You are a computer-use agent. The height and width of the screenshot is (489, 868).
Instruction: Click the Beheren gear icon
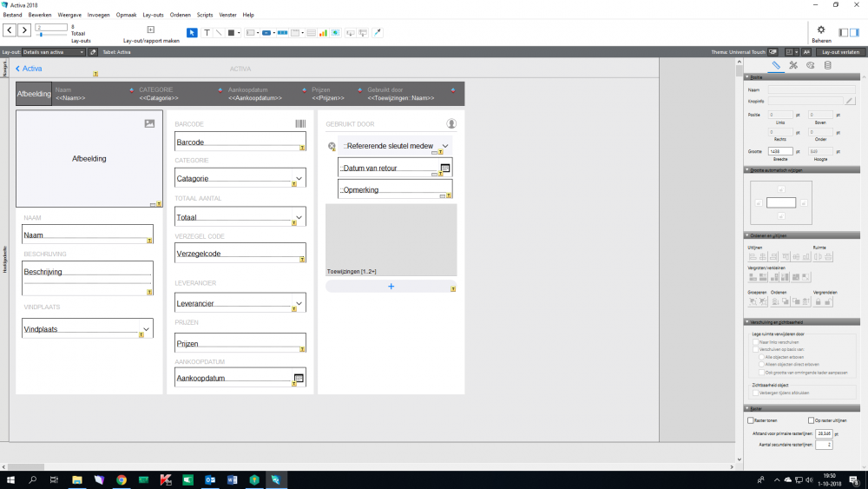click(x=821, y=30)
